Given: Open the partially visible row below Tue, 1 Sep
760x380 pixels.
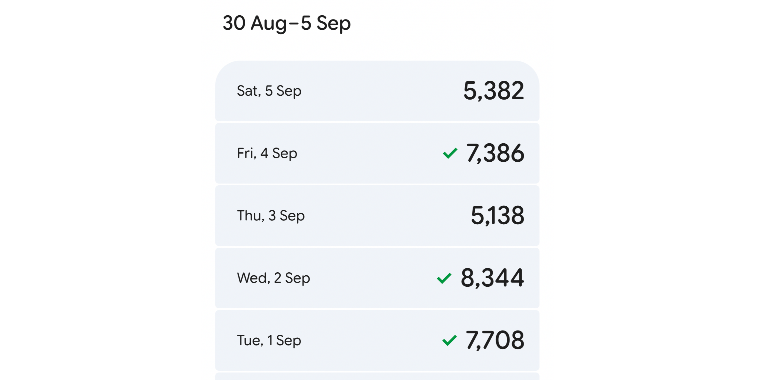Looking at the screenshot, I should (x=377, y=377).
